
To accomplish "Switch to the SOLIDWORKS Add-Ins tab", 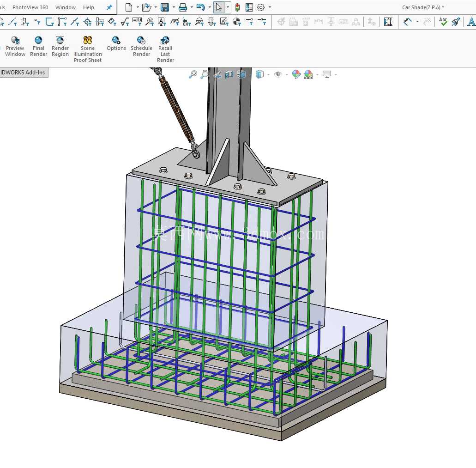I will click(23, 72).
